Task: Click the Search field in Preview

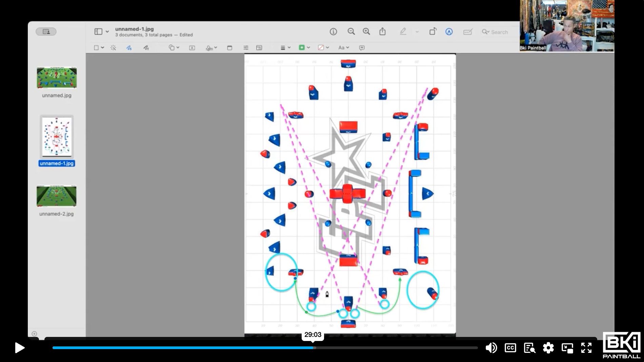Action: click(x=499, y=32)
